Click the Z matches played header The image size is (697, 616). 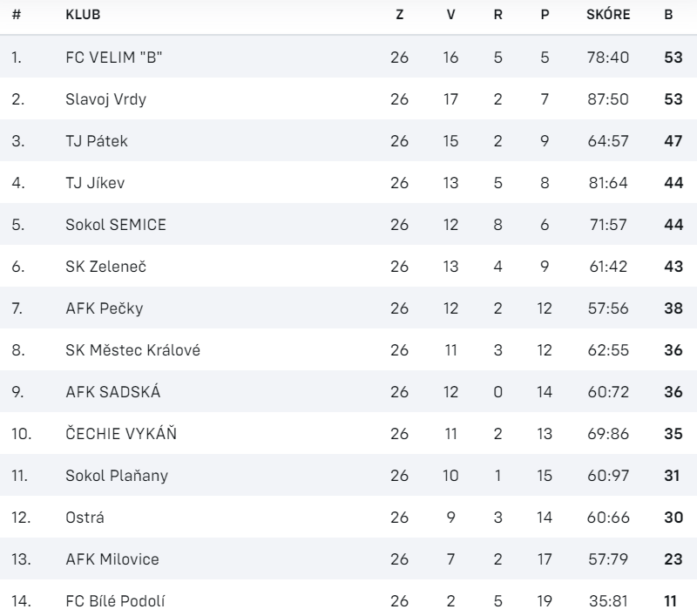pos(399,17)
